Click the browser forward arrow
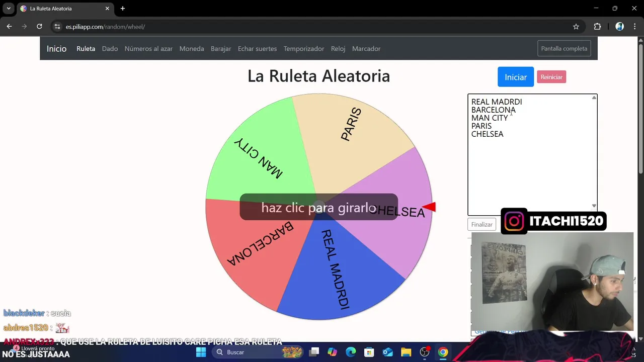Image resolution: width=644 pixels, height=362 pixels. [x=24, y=27]
